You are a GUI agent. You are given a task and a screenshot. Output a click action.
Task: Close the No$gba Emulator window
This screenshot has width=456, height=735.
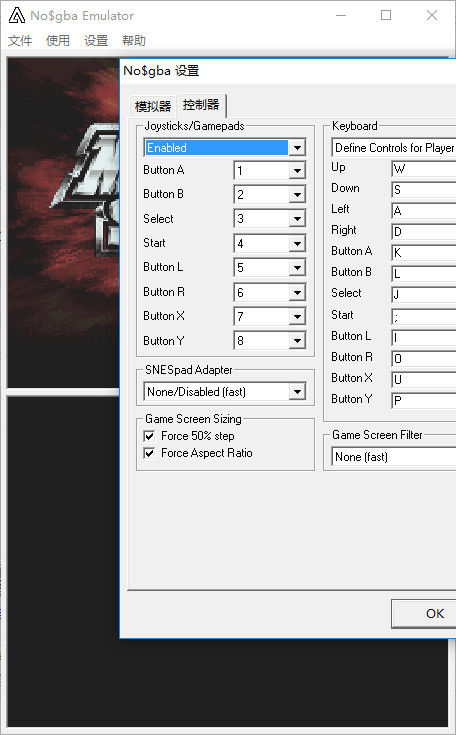[x=432, y=15]
